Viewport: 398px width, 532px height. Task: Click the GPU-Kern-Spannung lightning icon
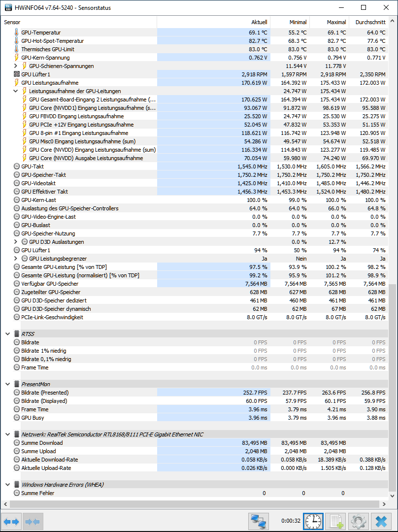tap(17, 57)
